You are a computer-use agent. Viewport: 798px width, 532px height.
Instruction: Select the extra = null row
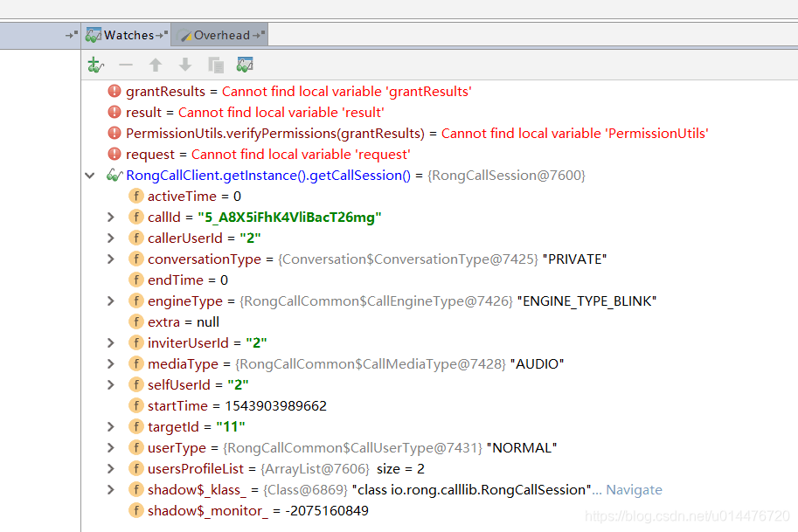click(184, 322)
